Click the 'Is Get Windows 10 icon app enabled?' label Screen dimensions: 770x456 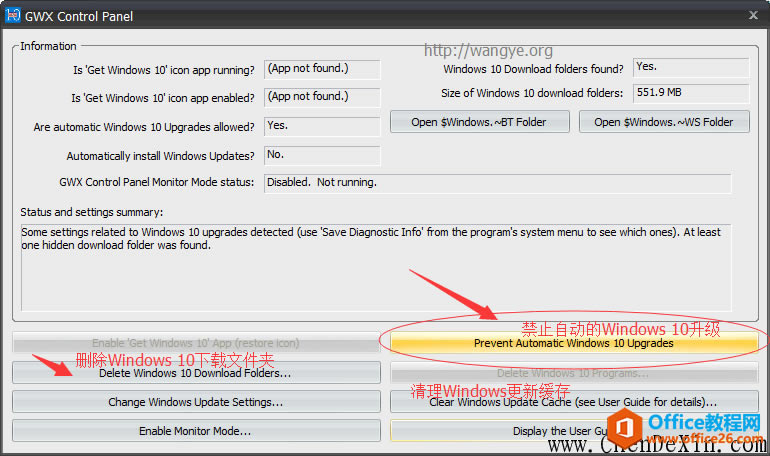point(163,98)
